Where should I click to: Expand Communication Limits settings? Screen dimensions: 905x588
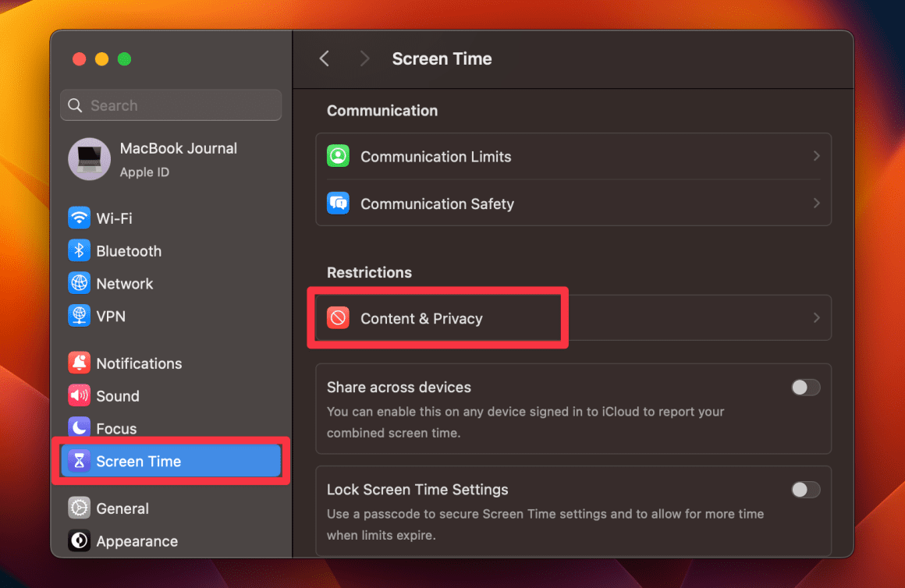point(573,156)
